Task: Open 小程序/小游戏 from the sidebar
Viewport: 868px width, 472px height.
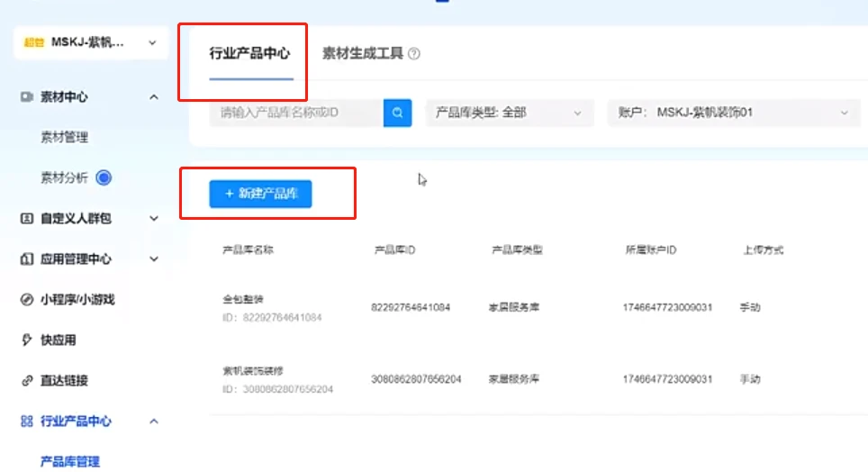Action: pos(77,300)
